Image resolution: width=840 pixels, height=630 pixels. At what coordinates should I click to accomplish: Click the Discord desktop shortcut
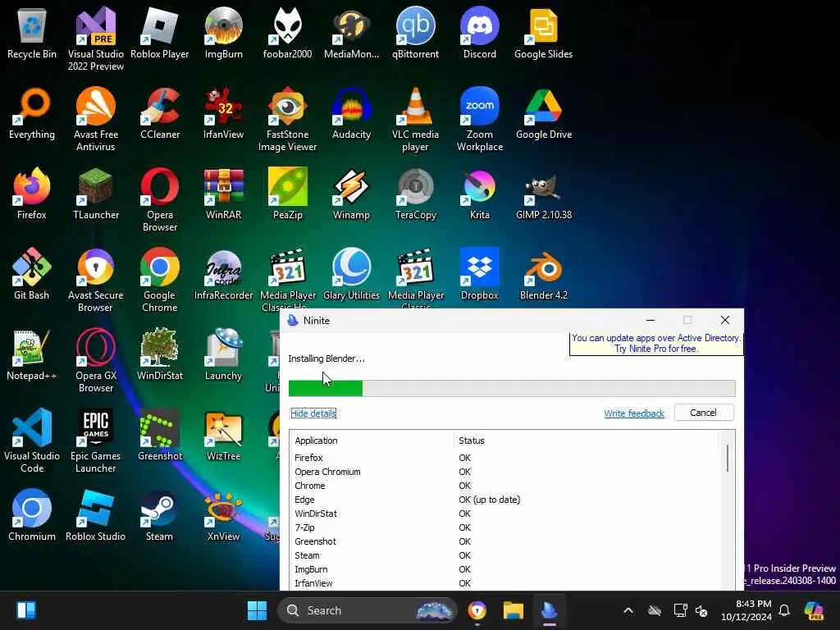pos(479,33)
